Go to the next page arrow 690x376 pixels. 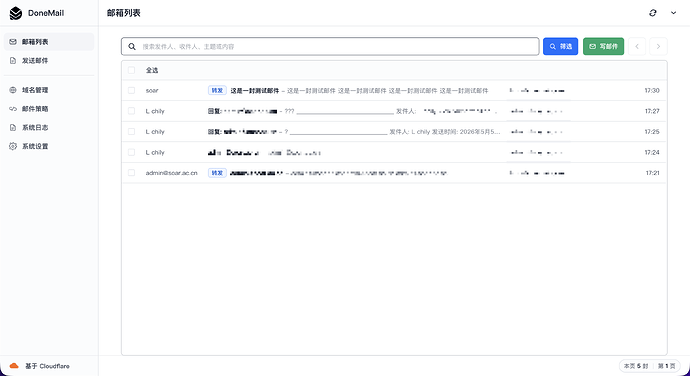tap(658, 46)
